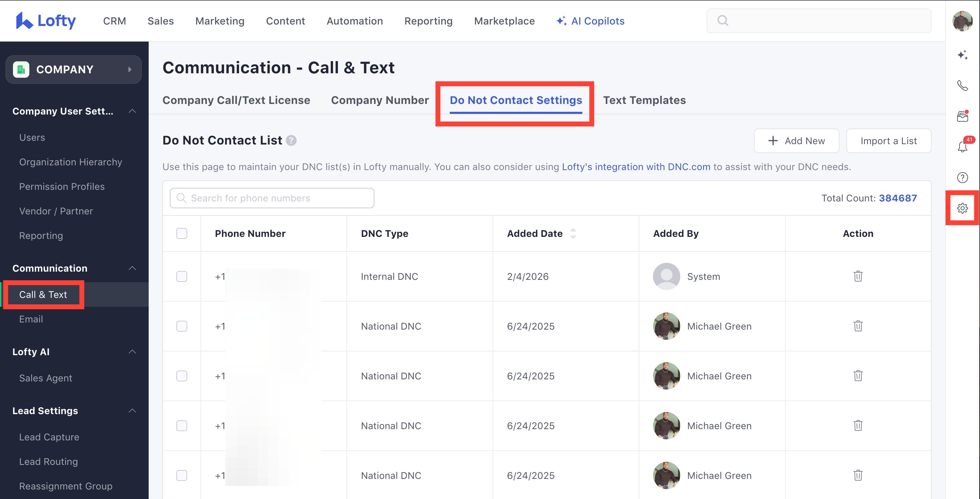Viewport: 980px width, 499px height.
Task: Click the System avatar in Added By
Action: click(667, 276)
